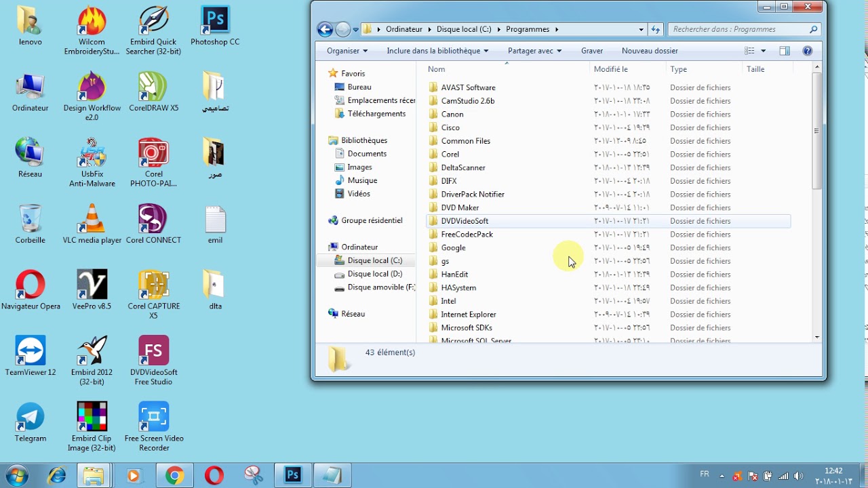Screen dimensions: 868x488
Task: Select the CorelDRAW X5 desktop icon
Action: point(154,91)
